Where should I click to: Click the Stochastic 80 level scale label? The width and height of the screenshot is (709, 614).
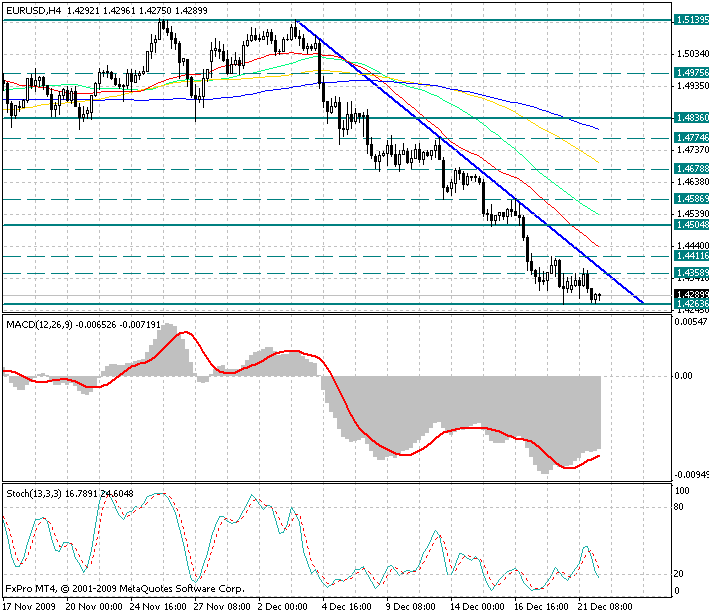click(x=678, y=508)
